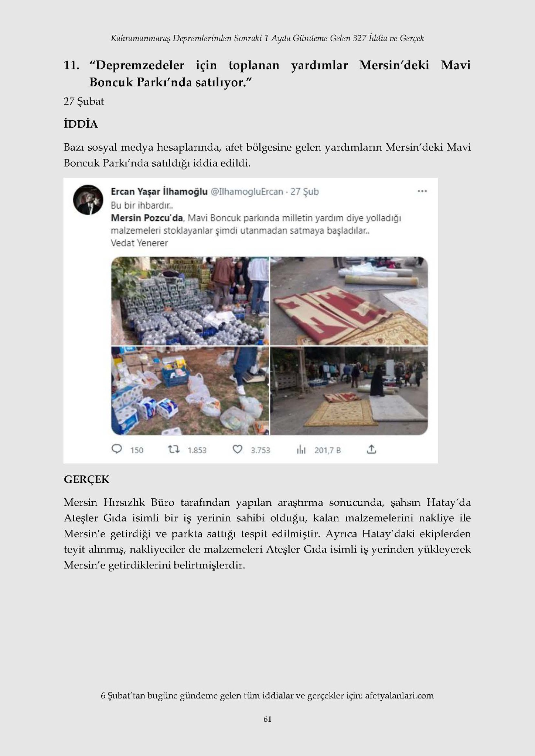This screenshot has width=535, height=756.
Task: Click the view statistics bar icon
Action: pyautogui.click(x=301, y=450)
